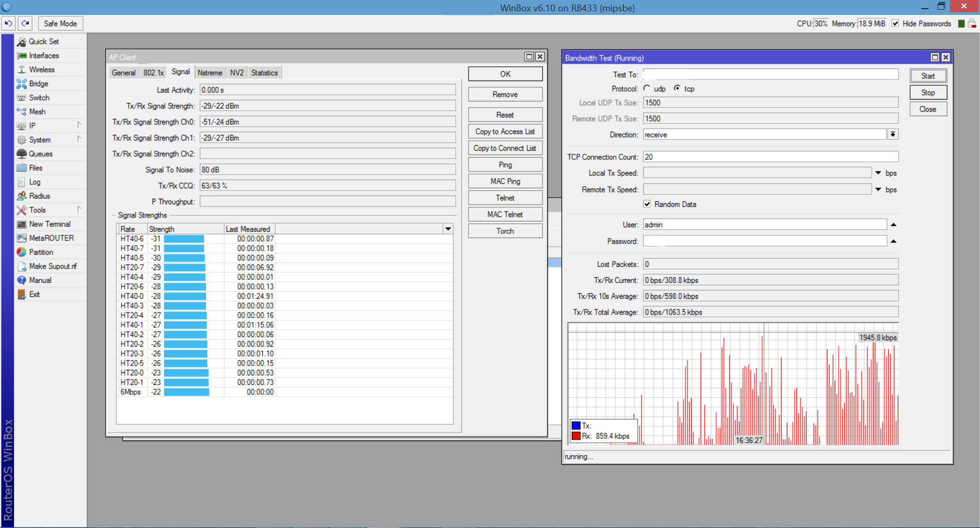Viewport: 980px width, 528px height.
Task: Toggle the Hide Passwords checkbox
Action: (895, 23)
